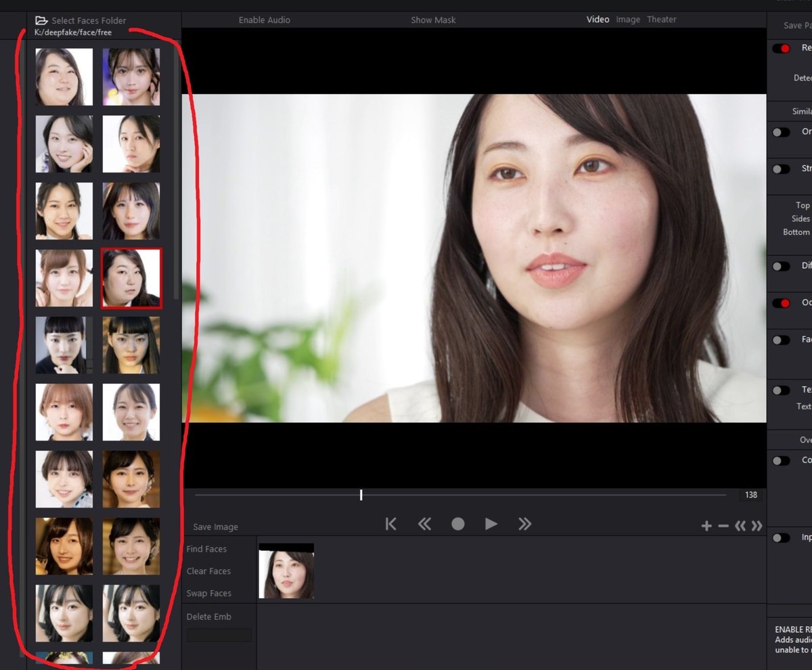Viewport: 812px width, 670px height.
Task: Switch to the Theater tab
Action: (x=662, y=20)
